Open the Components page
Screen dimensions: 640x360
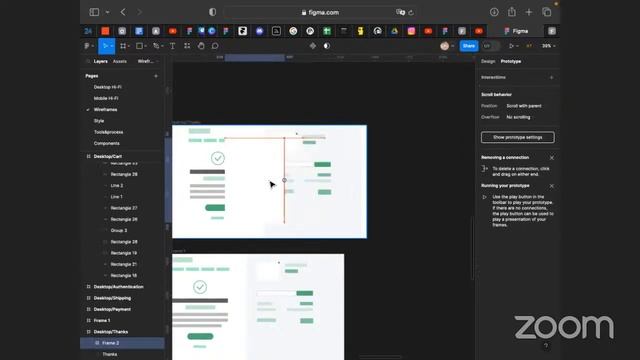pyautogui.click(x=107, y=143)
